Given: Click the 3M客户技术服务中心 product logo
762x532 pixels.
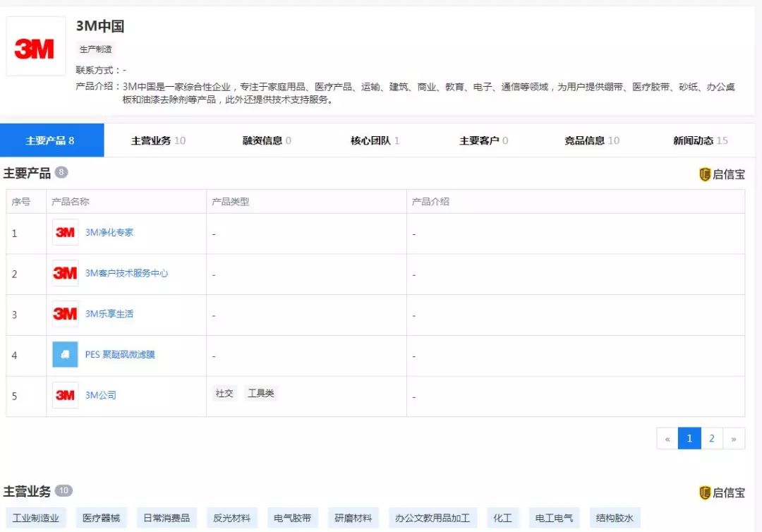Looking at the screenshot, I should 65,273.
